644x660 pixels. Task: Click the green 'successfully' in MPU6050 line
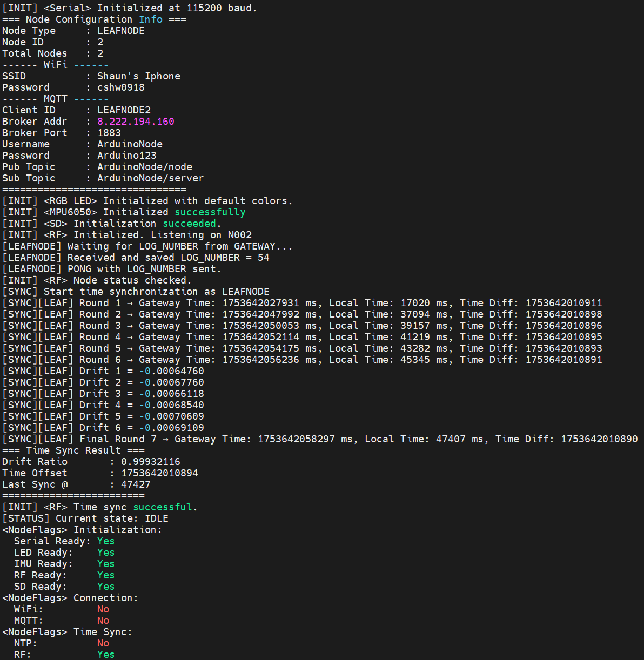tap(210, 212)
